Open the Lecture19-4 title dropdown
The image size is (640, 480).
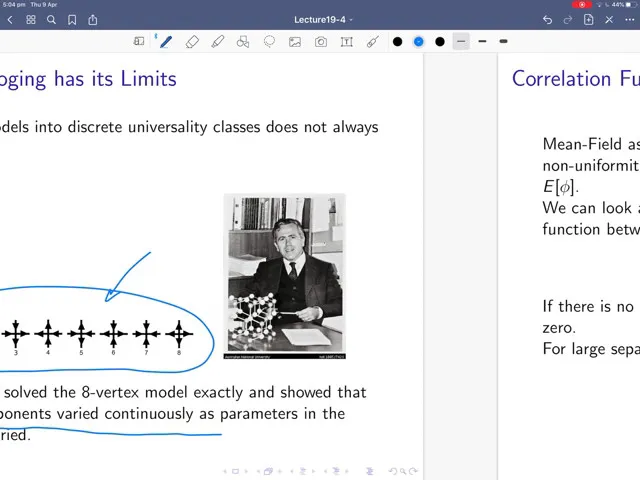click(323, 20)
